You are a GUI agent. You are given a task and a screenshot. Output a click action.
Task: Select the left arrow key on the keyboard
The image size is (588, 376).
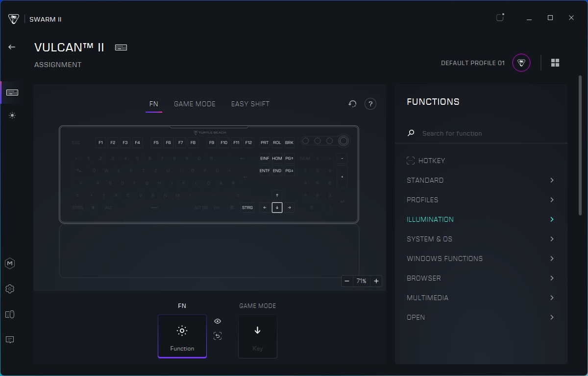[x=265, y=208]
